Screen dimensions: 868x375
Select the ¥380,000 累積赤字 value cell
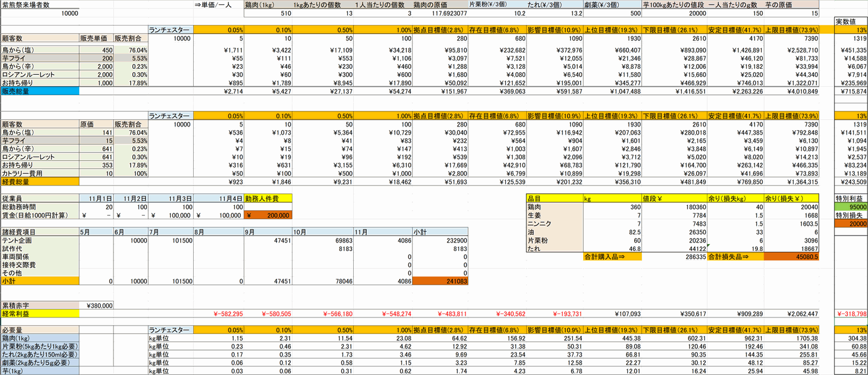click(x=97, y=306)
